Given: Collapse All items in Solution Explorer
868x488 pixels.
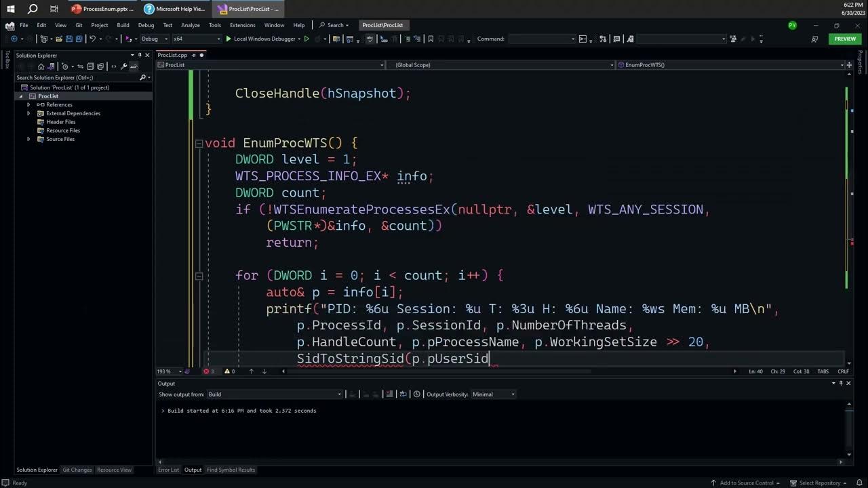Looking at the screenshot, I should 90,66.
